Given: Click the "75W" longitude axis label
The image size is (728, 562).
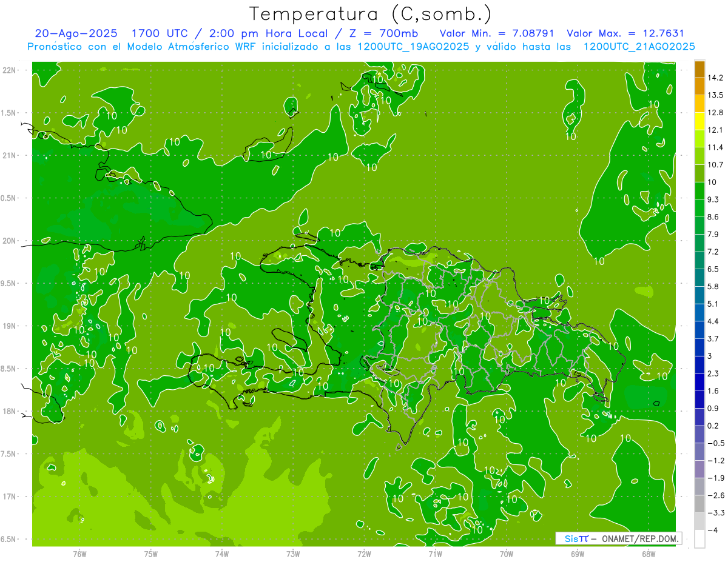Looking at the screenshot, I should [151, 554].
